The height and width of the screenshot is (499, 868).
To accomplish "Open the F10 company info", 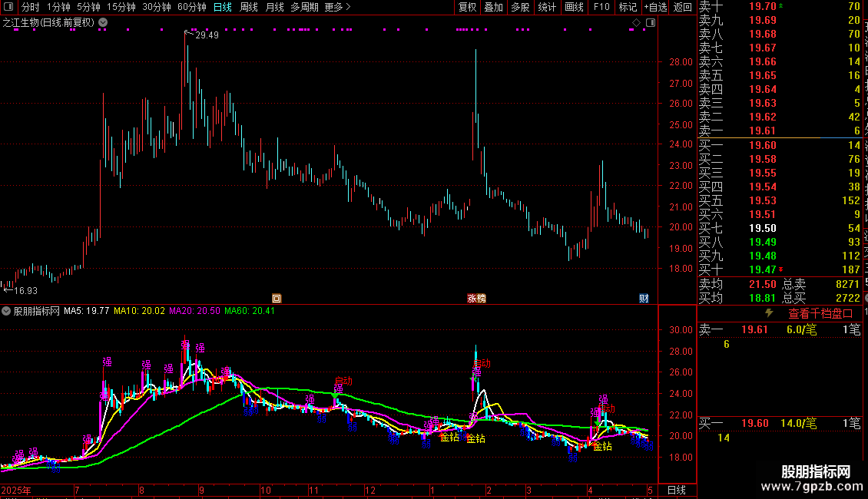I will (x=601, y=7).
